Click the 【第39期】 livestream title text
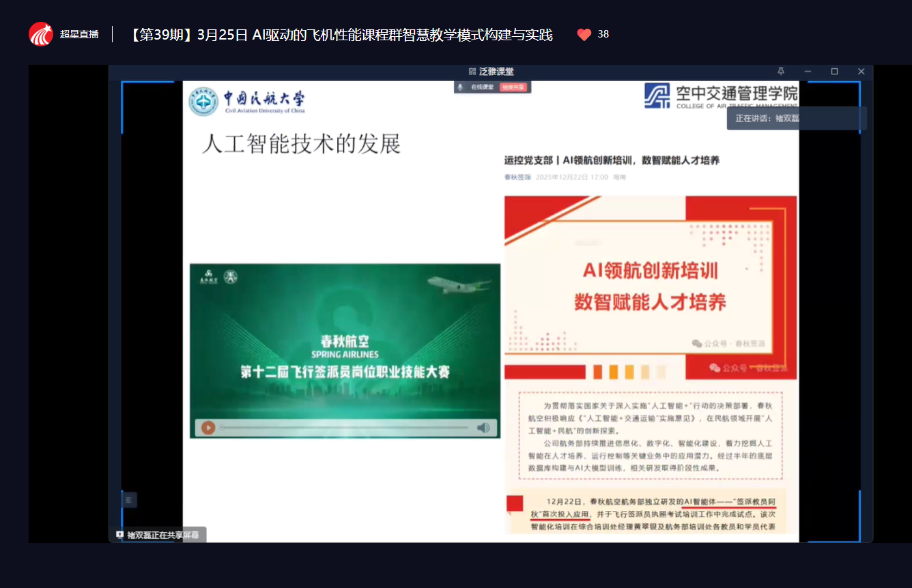Screen dimensions: 912x588 (x=340, y=34)
